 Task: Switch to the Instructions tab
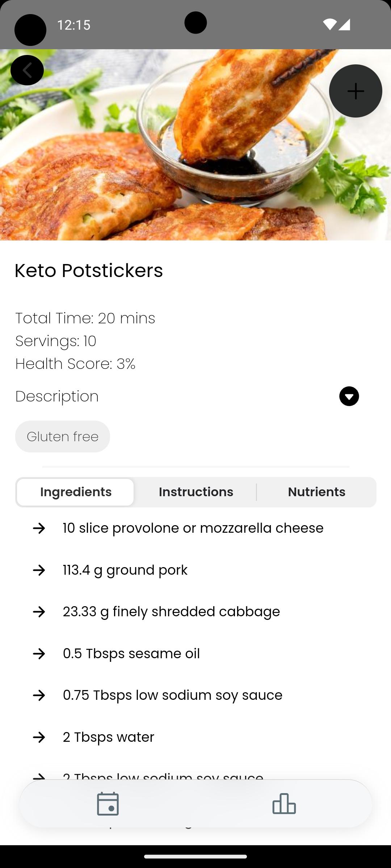tap(196, 492)
